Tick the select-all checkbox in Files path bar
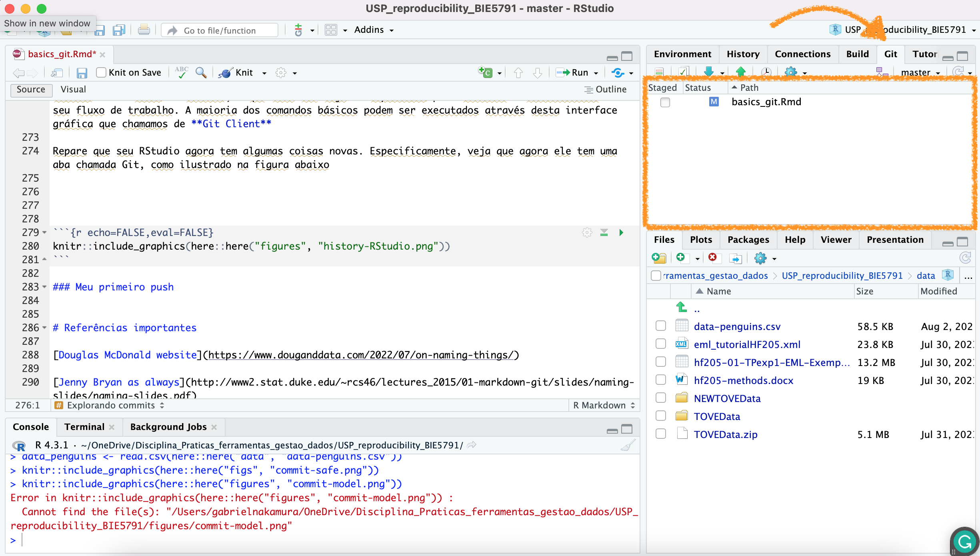Viewport: 980px width, 556px height. click(656, 276)
